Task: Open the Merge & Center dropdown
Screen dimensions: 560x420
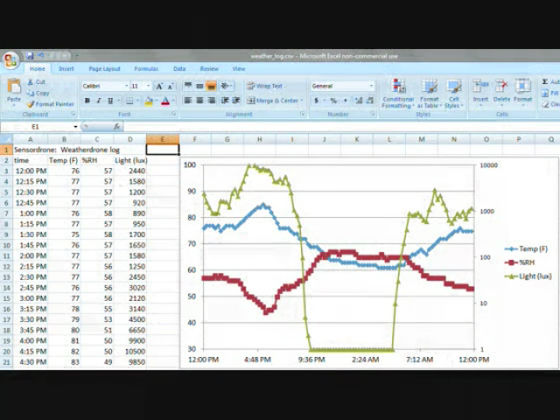Action: click(x=302, y=101)
